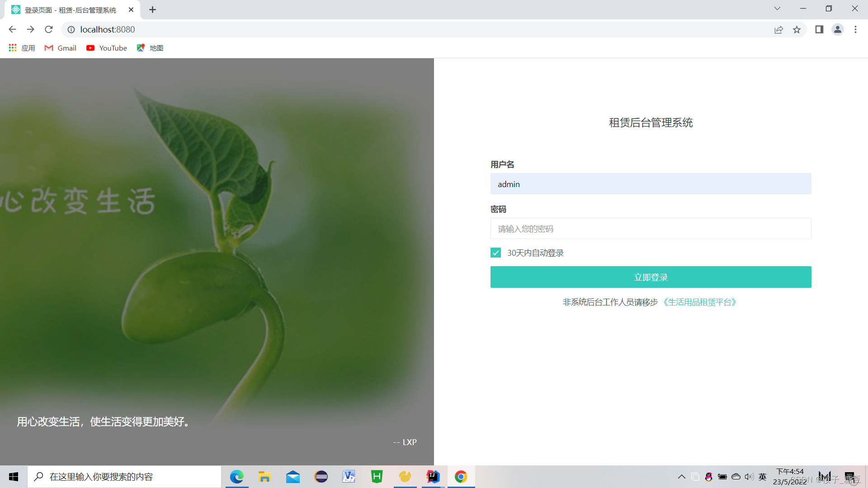Open the browser side panel icon
The width and height of the screenshot is (868, 488).
[819, 29]
